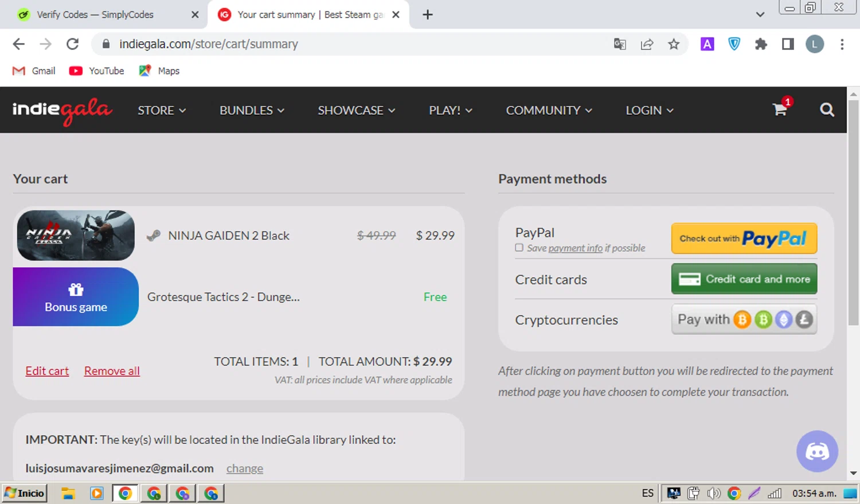This screenshot has height=504, width=860.
Task: Reload the page with the refresh icon
Action: coord(72,44)
